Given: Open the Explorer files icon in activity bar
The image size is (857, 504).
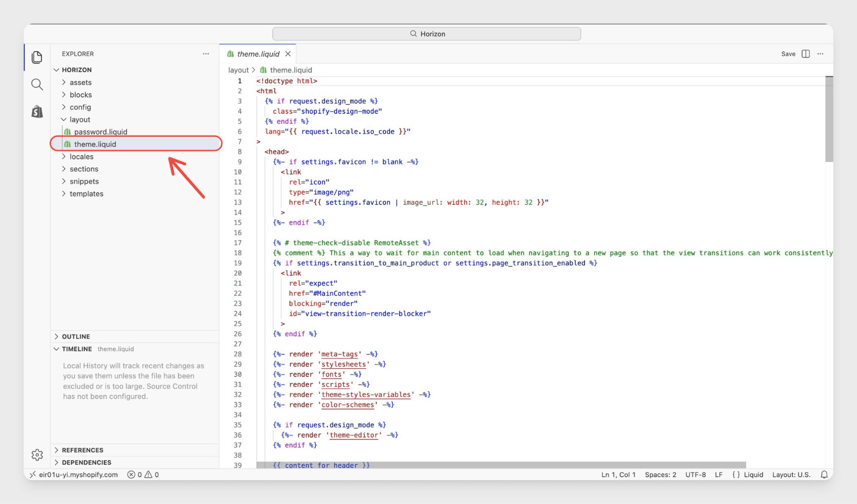Looking at the screenshot, I should pos(37,57).
